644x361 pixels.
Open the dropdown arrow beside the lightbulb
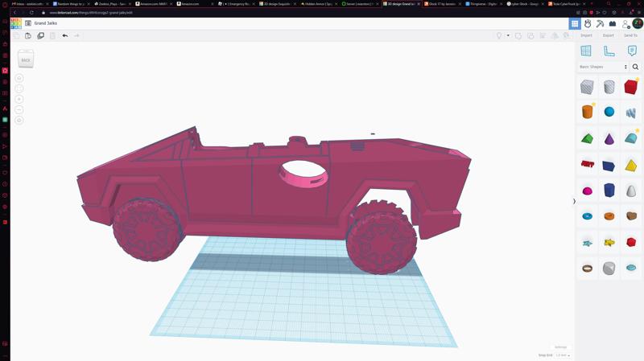508,35
